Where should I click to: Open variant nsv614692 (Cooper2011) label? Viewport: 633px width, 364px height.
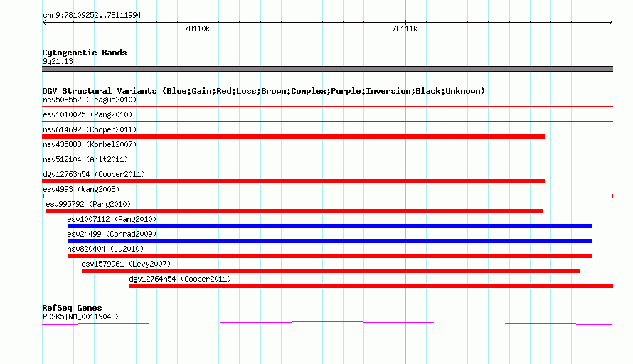pos(90,129)
